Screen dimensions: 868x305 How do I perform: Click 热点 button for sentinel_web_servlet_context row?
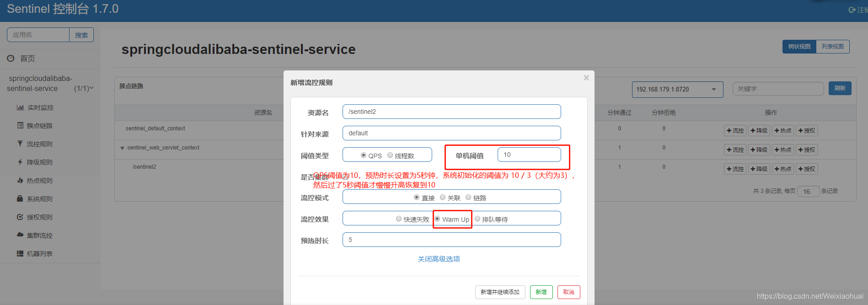pos(783,150)
